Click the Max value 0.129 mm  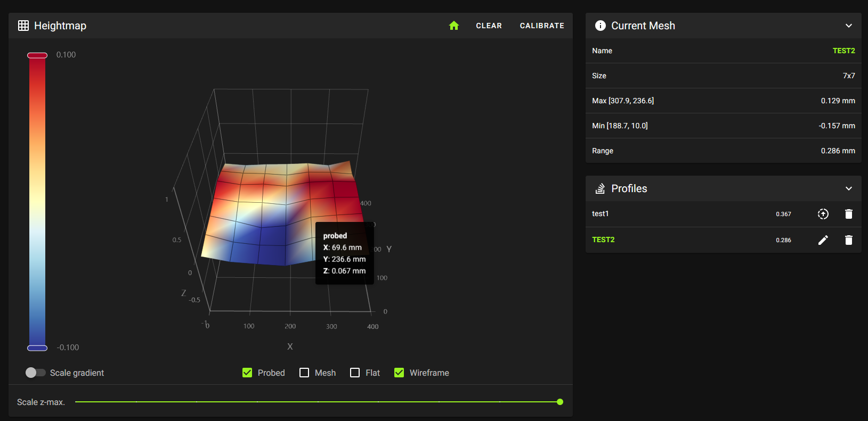838,101
